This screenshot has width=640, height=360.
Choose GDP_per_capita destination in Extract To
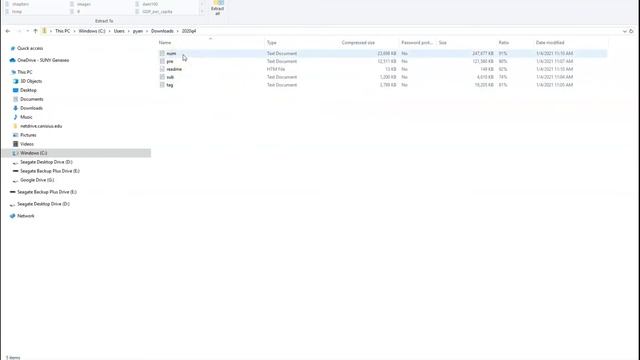[x=157, y=11]
